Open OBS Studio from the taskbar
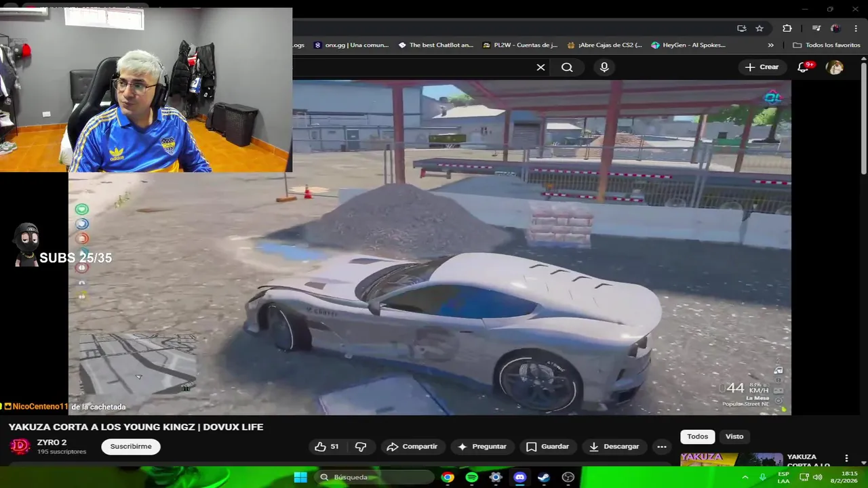This screenshot has width=868, height=488. click(x=568, y=477)
